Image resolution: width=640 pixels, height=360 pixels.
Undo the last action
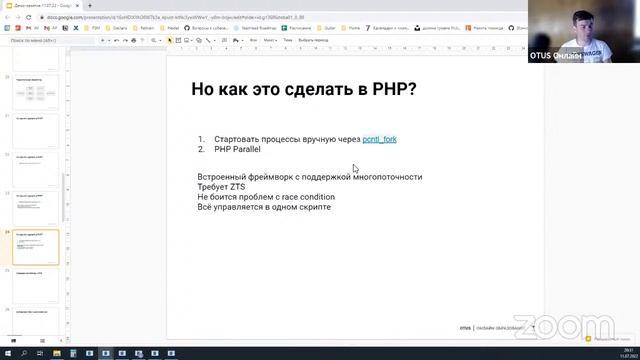coord(117,40)
